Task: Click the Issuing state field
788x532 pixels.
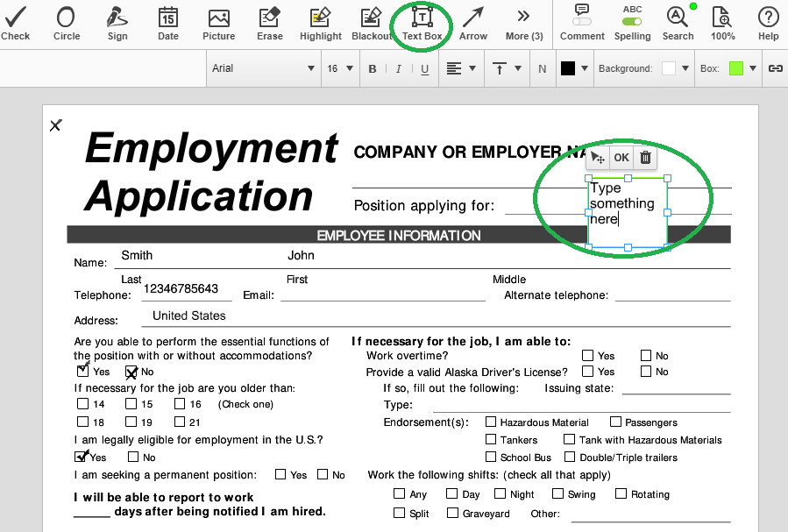Action: (677, 387)
